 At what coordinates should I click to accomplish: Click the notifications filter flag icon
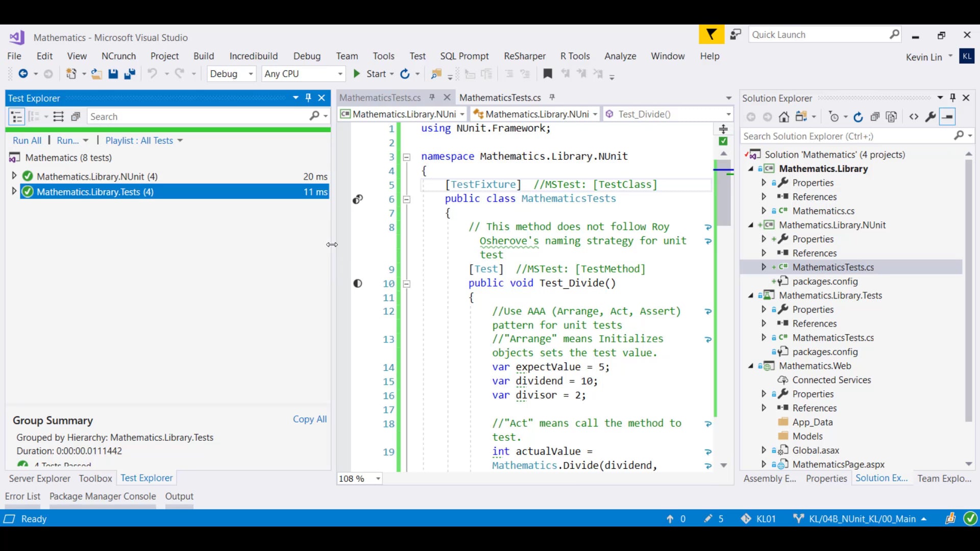711,35
